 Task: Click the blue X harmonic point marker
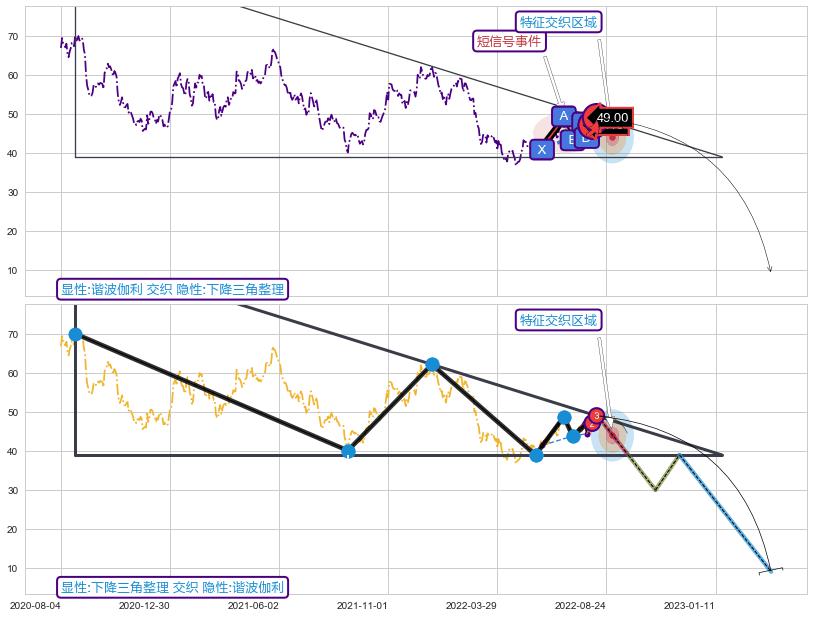pos(542,150)
